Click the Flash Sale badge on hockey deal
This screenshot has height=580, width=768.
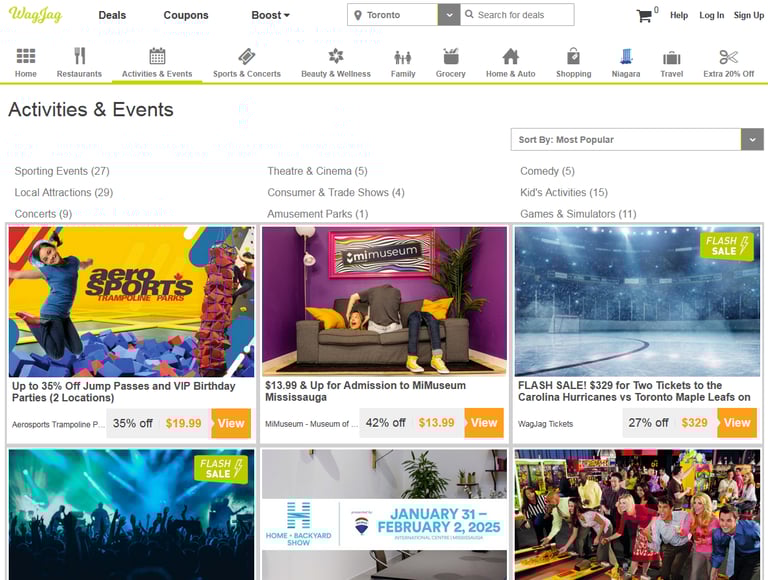[727, 246]
